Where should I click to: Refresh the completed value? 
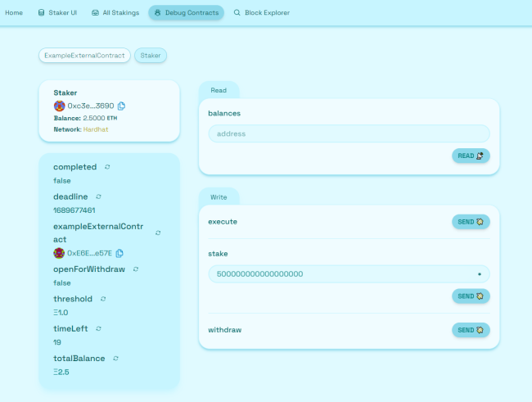point(107,167)
